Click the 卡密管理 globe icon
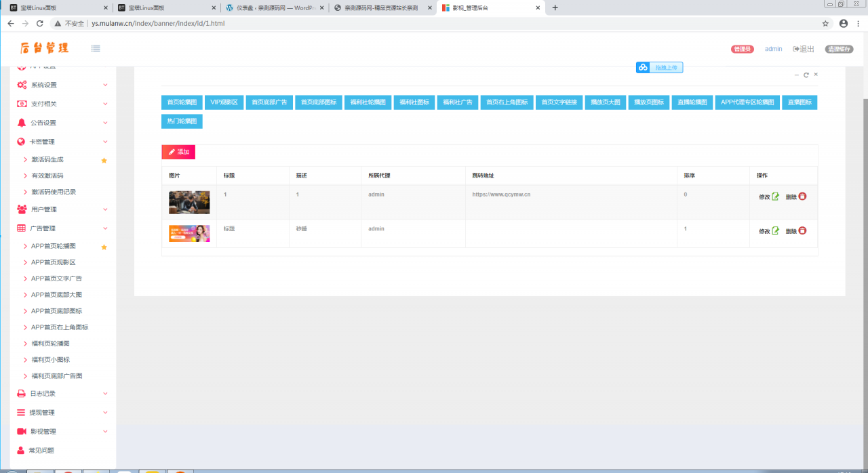The width and height of the screenshot is (868, 473). click(22, 142)
